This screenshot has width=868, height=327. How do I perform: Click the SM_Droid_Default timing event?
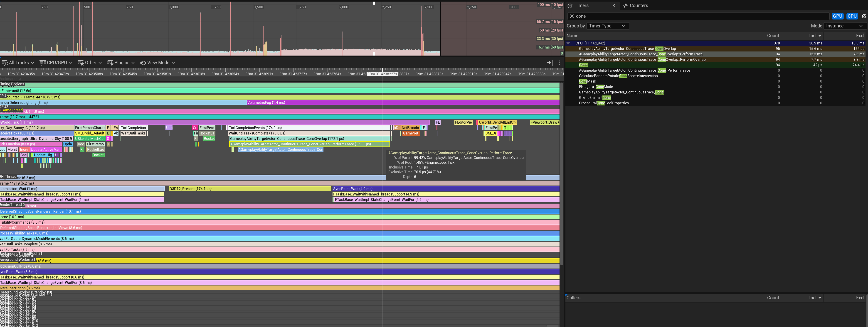point(90,133)
